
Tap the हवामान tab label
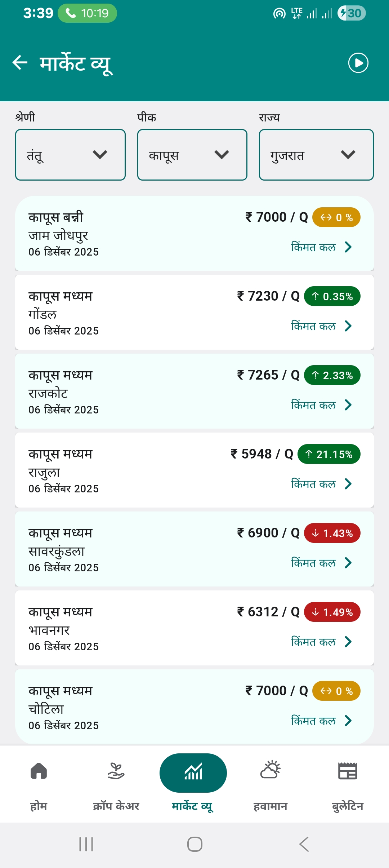(x=270, y=806)
